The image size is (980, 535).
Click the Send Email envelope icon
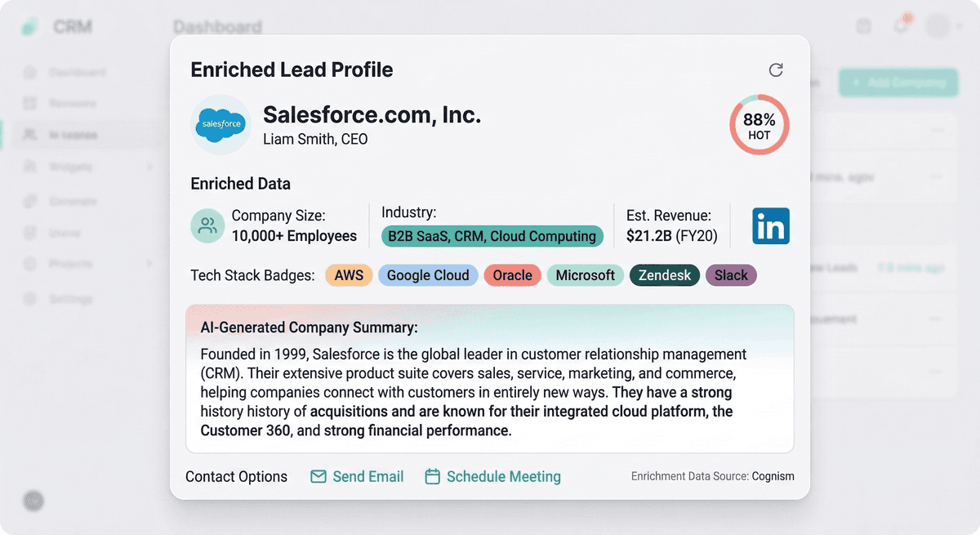pos(318,476)
